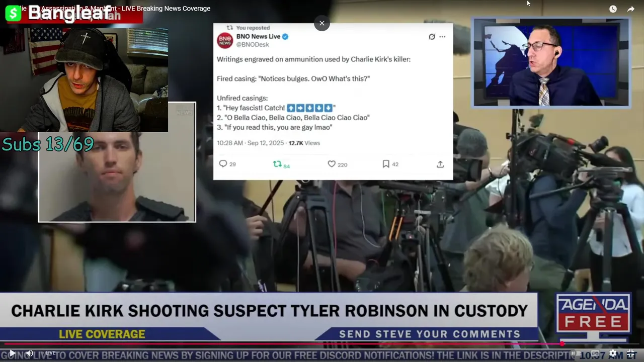The height and width of the screenshot is (362, 644).
Task: Click the Agenda Free logo
Action: 593,312
